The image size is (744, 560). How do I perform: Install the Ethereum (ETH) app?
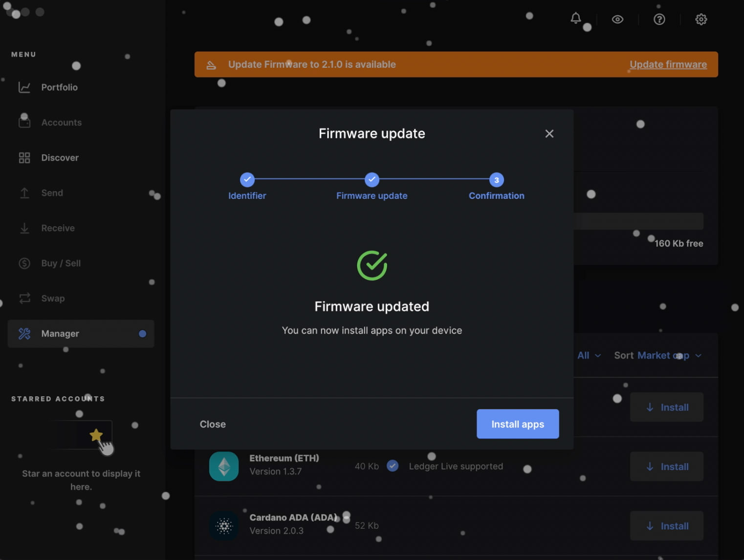click(x=667, y=467)
